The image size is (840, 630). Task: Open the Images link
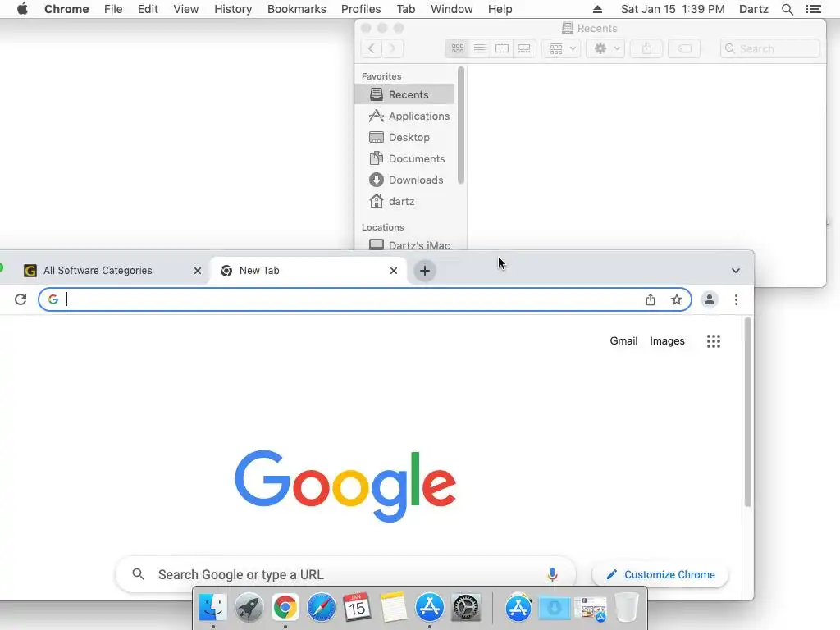pyautogui.click(x=667, y=341)
